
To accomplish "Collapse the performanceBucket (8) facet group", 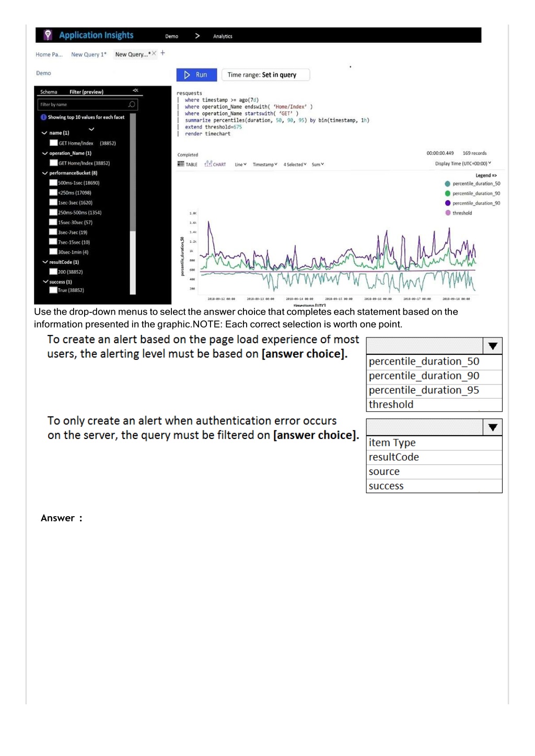I will click(x=44, y=173).
